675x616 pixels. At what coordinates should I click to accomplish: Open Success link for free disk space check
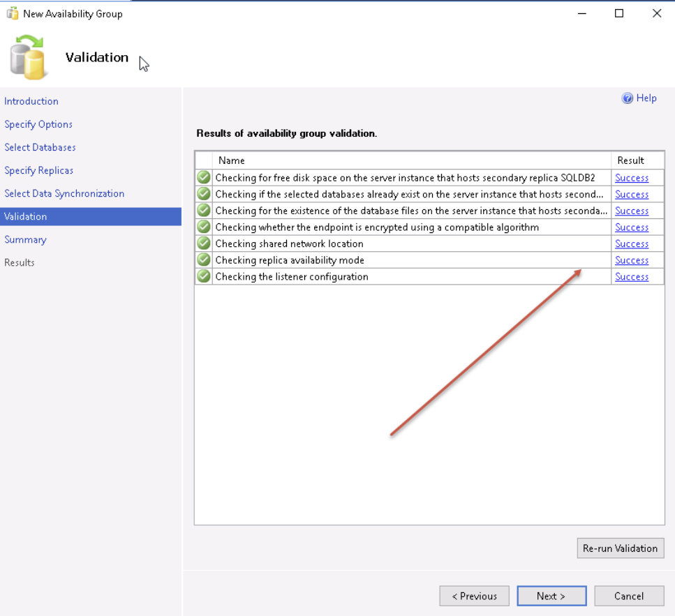[632, 178]
